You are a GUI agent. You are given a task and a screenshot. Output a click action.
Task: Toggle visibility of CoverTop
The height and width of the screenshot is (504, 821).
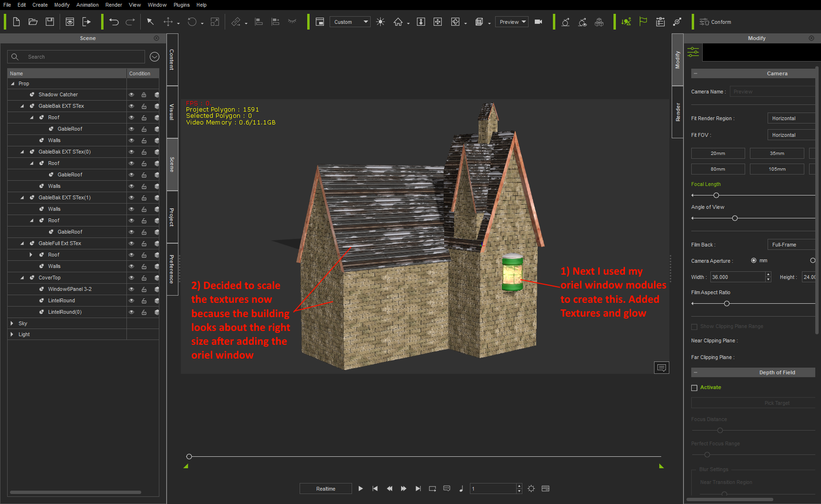click(131, 278)
